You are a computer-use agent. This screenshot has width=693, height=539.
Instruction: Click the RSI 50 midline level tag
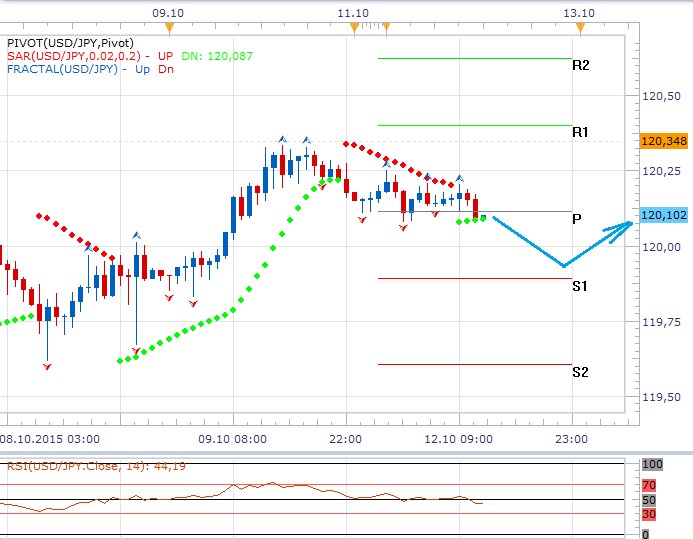(x=651, y=500)
